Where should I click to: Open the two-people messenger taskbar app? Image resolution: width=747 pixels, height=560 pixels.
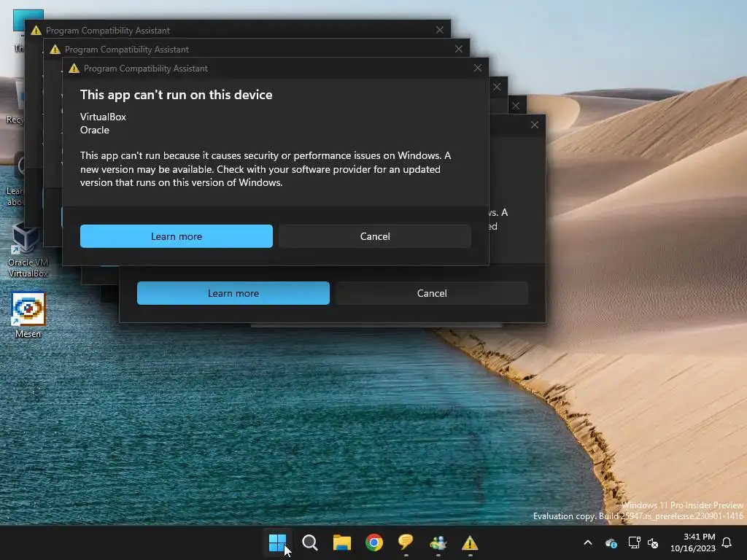pos(438,542)
